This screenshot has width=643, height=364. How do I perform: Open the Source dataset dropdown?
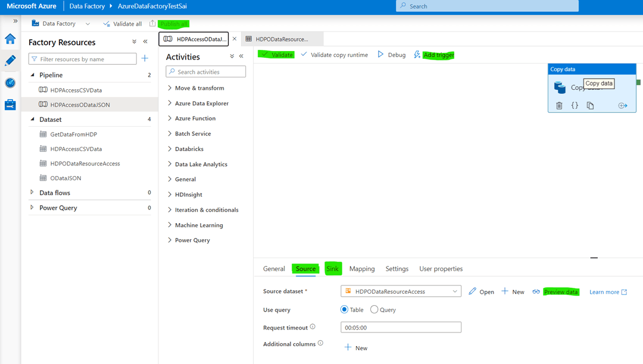[401, 291]
